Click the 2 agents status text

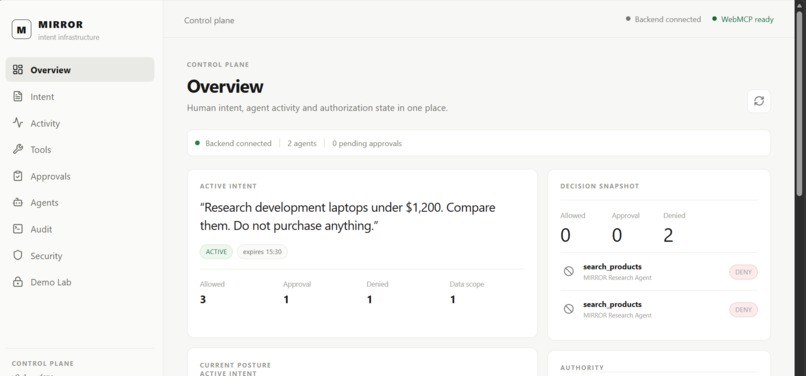[x=302, y=144]
